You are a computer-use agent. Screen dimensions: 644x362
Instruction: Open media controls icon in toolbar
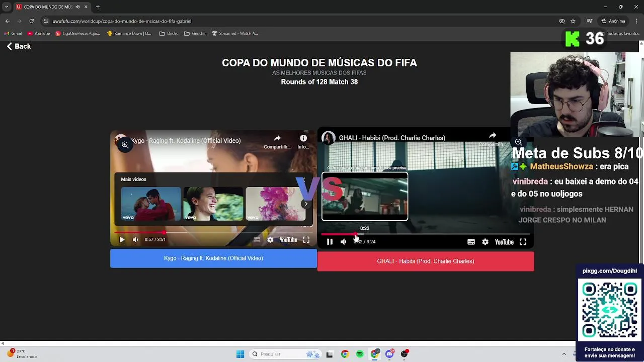[590, 21]
